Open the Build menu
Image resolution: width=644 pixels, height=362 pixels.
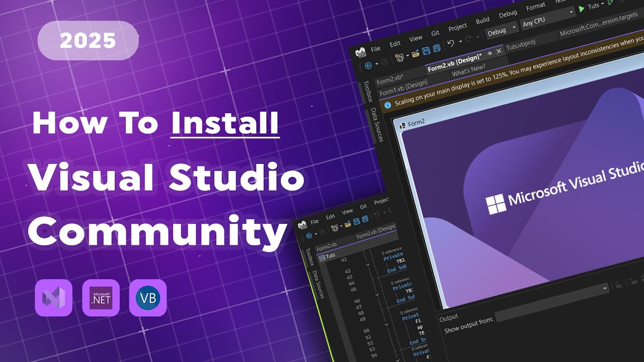[x=482, y=20]
